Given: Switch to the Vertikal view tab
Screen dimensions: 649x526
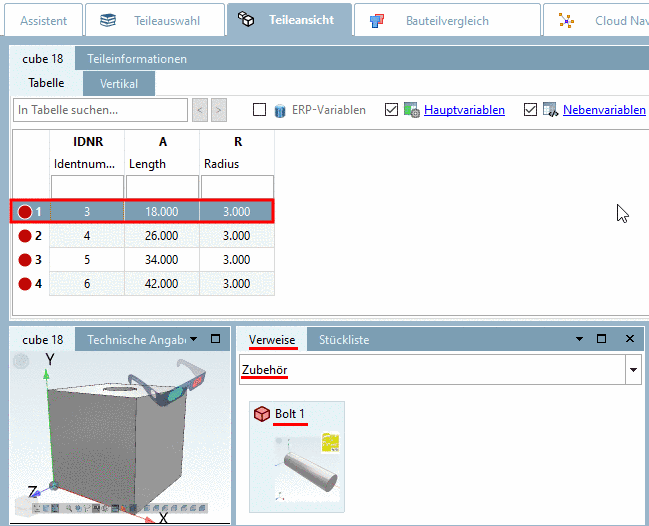Looking at the screenshot, I should (x=119, y=84).
